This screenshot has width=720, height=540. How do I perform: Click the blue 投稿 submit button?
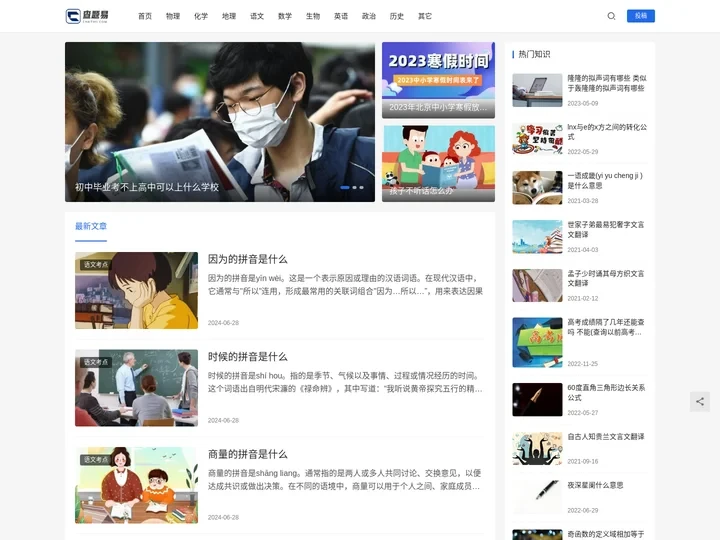(641, 16)
